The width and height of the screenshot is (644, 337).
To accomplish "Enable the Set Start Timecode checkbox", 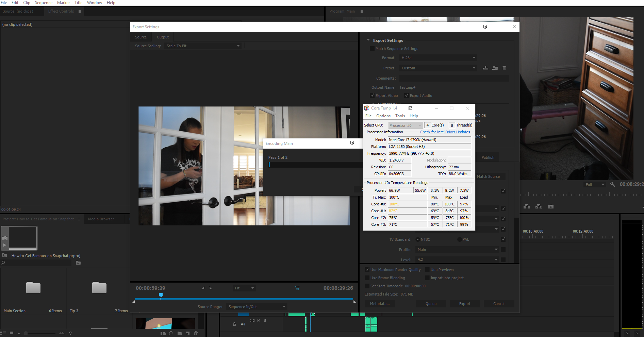I will tap(367, 286).
